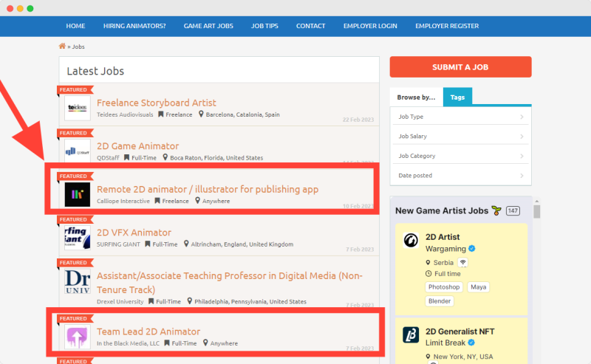The height and width of the screenshot is (364, 591).
Task: Open Remote 2D animator / illustrator job
Action: (208, 189)
